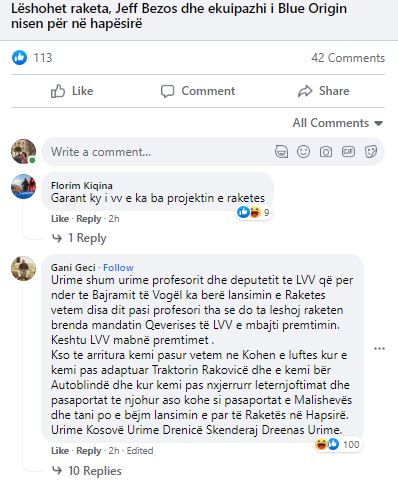Attach a photo using the camera icon
Screen dimensions: 398x482
(x=326, y=152)
